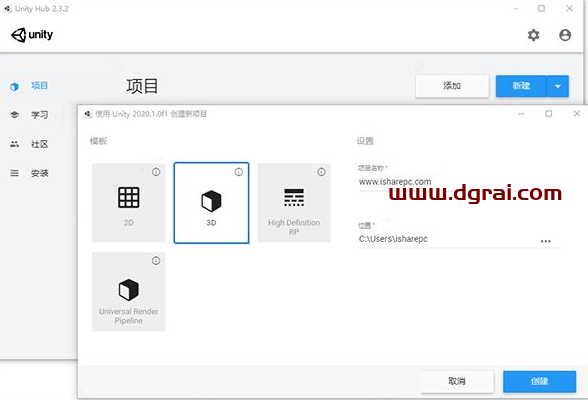
Task: Open 学习 (Learn) in the sidebar
Action: (39, 115)
